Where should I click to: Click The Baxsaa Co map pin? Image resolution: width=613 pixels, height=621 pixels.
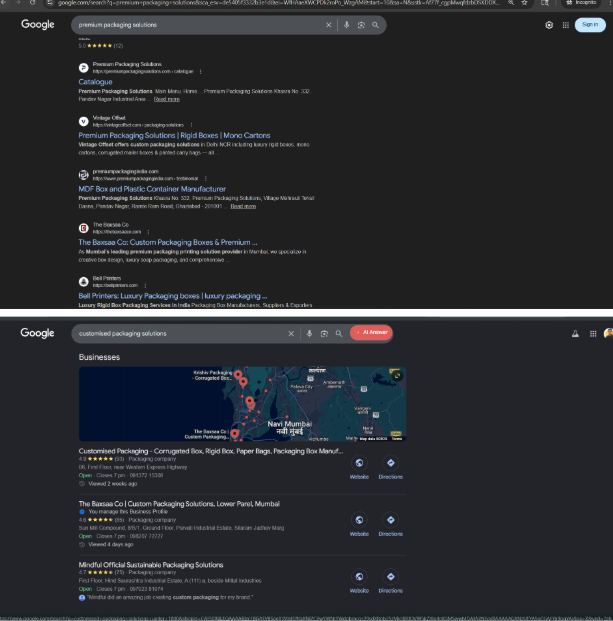coord(235,433)
